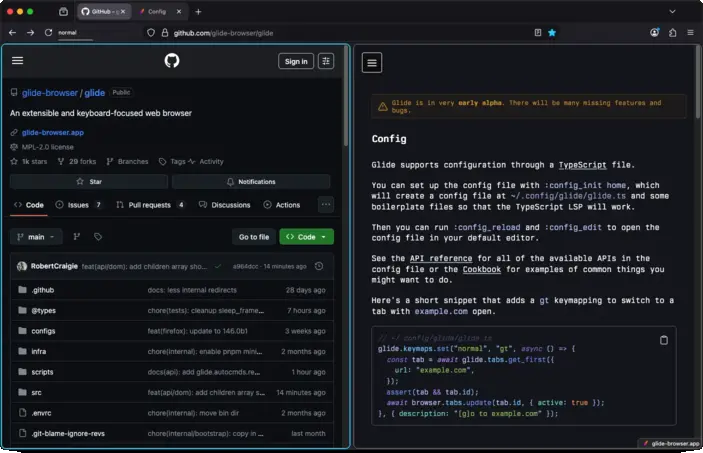Viewport: 703px width, 453px height.
Task: Click the GitHub Octocat logo
Action: tap(172, 61)
